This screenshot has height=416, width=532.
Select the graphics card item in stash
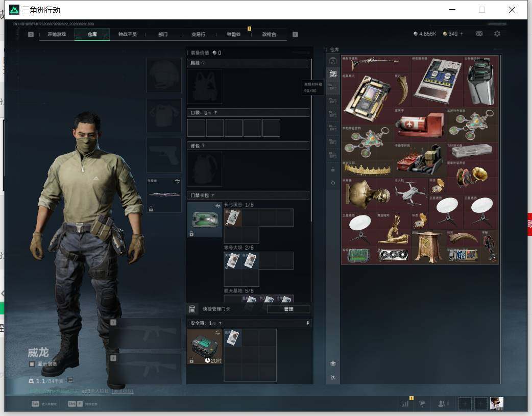pyautogui.click(x=394, y=255)
